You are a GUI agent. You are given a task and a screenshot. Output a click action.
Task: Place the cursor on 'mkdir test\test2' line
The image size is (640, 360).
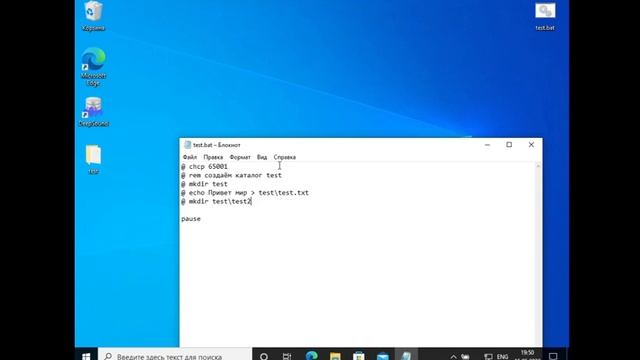tap(216, 201)
